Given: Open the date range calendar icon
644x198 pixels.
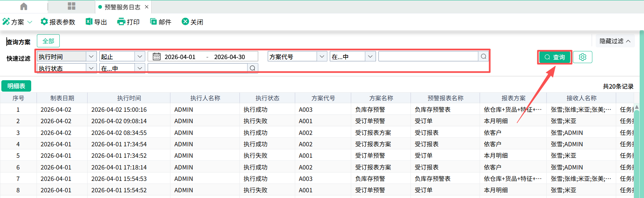Looking at the screenshot, I should 156,56.
